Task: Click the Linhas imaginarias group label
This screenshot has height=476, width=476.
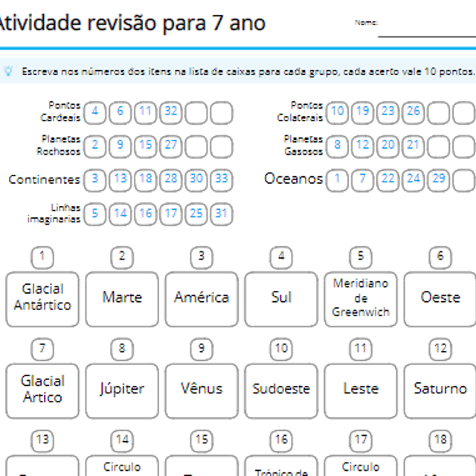Action: pyautogui.click(x=54, y=213)
